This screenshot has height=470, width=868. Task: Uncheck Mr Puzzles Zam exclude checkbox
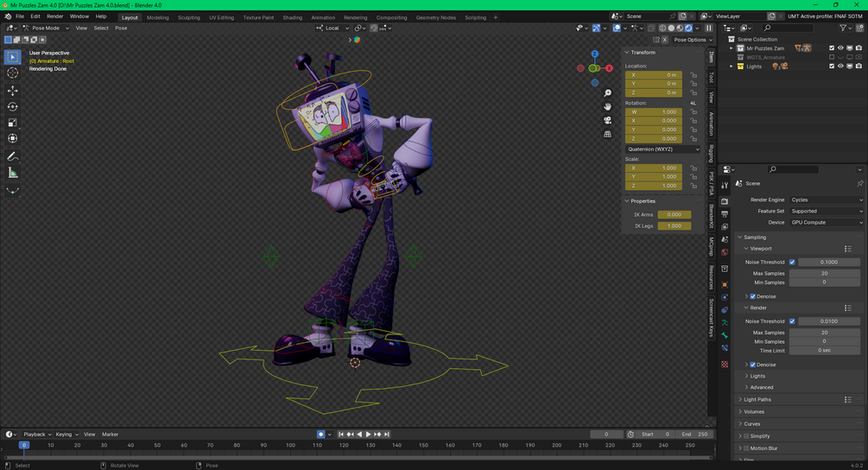832,48
